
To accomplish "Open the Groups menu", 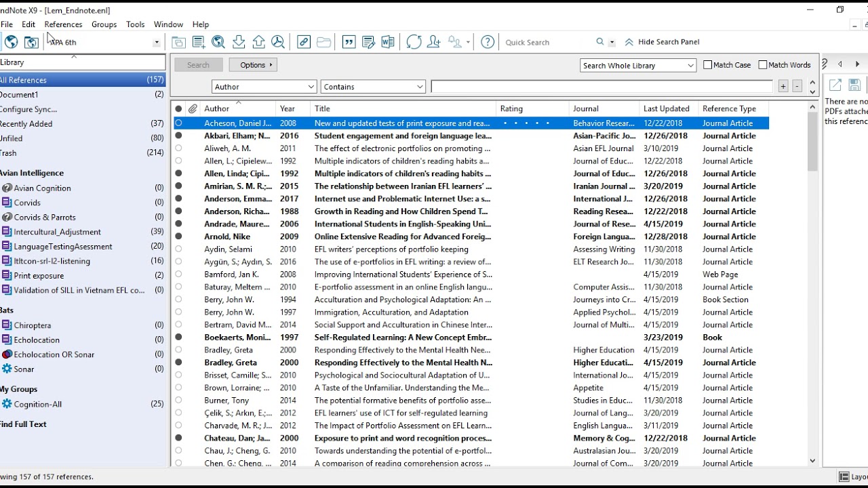I will point(104,24).
